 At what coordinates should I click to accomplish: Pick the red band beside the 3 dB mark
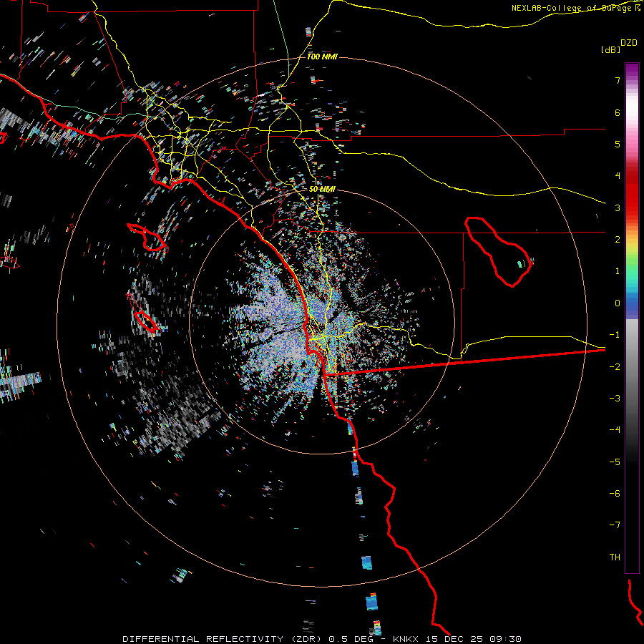click(632, 205)
